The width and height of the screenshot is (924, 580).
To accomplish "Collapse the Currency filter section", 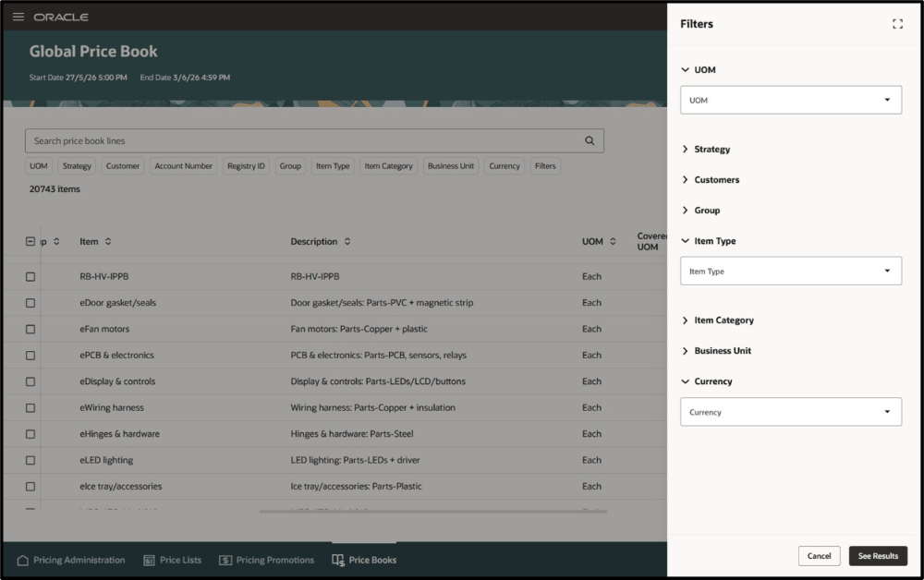I will (685, 381).
